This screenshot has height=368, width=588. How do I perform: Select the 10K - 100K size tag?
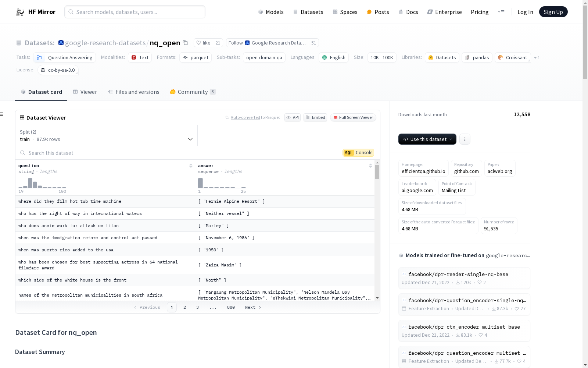(x=382, y=57)
